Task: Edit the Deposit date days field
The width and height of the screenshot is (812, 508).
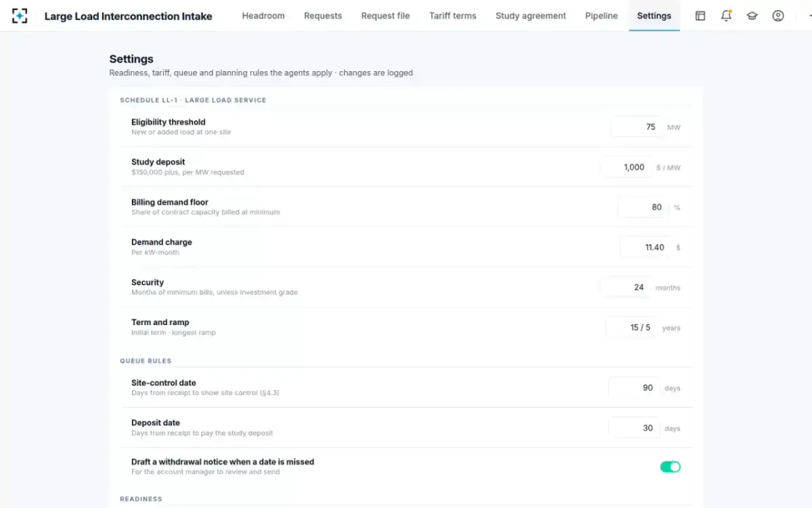Action: [x=634, y=427]
